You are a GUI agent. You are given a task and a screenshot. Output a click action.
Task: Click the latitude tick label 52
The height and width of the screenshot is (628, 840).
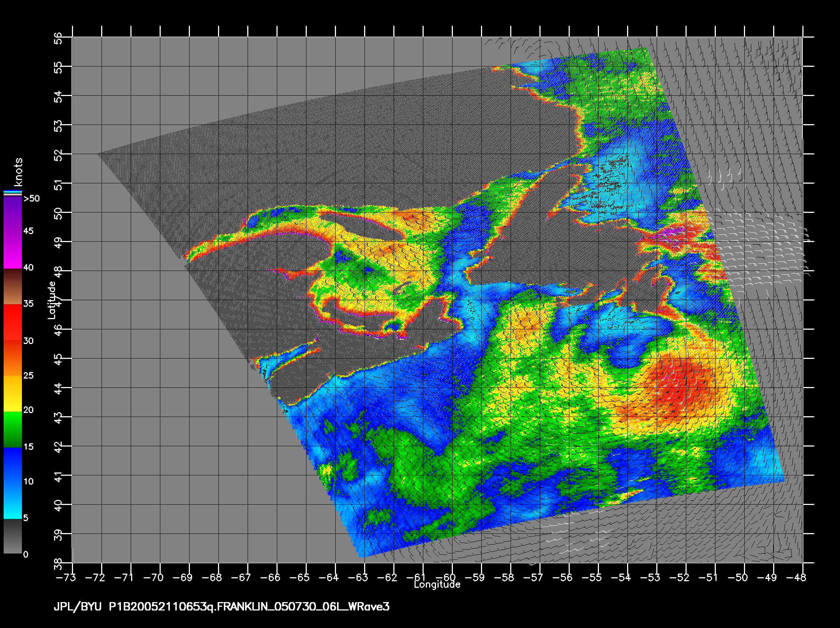[x=58, y=155]
